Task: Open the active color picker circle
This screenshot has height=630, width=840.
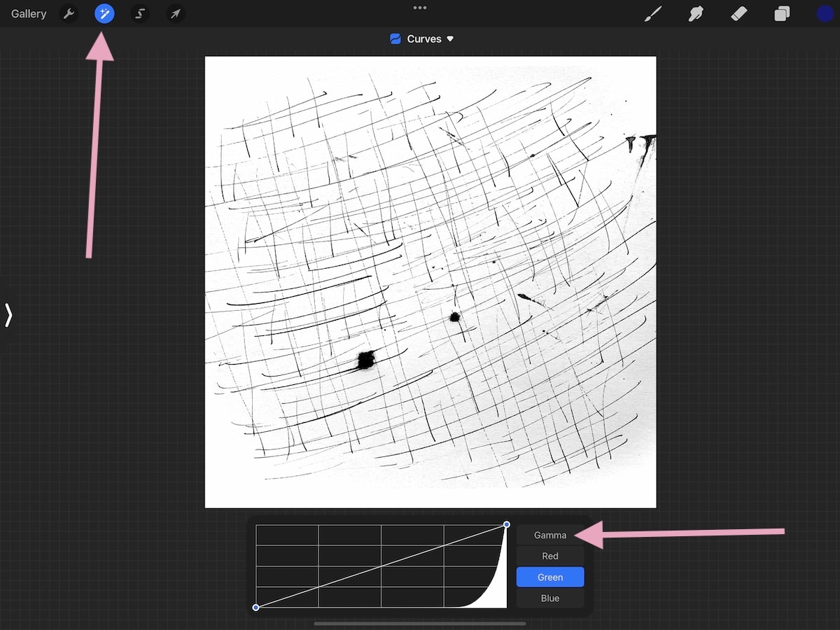Action: pyautogui.click(x=825, y=13)
